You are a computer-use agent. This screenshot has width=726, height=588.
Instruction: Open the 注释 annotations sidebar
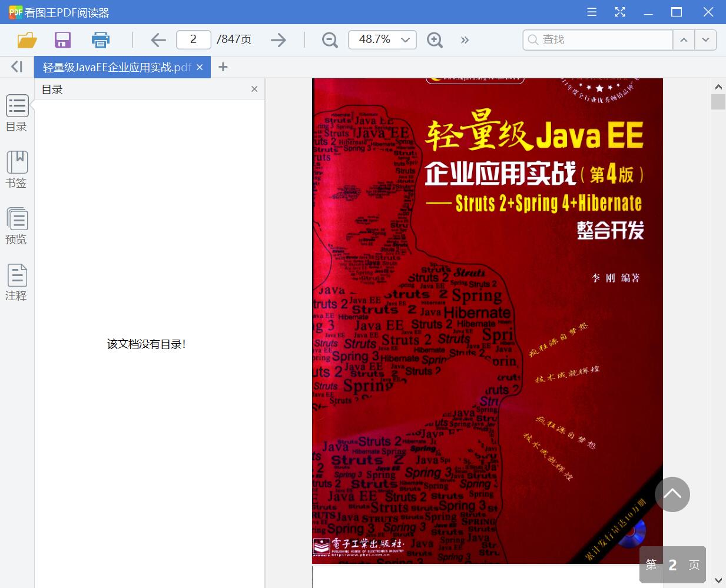pos(16,283)
